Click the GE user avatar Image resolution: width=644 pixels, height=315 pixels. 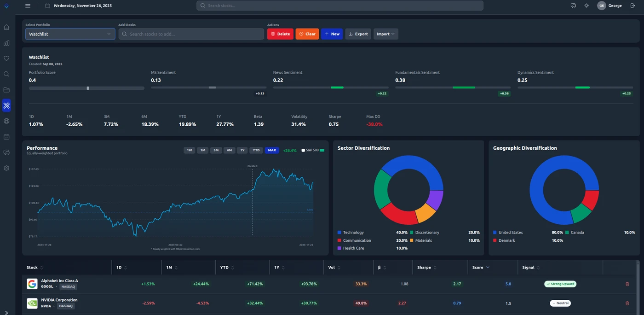(602, 6)
